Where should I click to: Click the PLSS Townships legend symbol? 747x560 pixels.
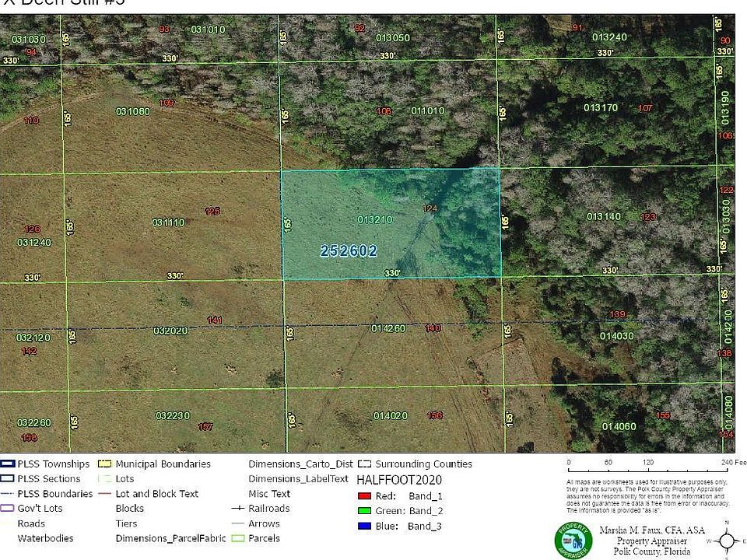point(8,464)
